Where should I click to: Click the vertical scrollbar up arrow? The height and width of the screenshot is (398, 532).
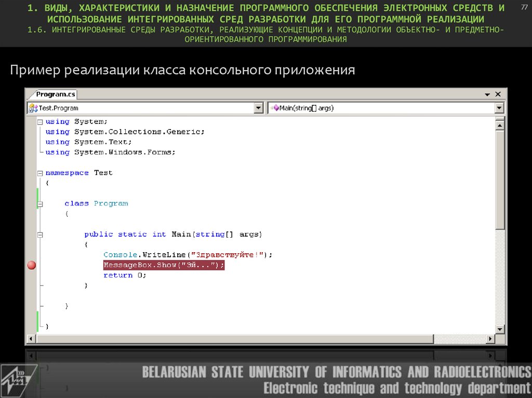[x=499, y=126]
